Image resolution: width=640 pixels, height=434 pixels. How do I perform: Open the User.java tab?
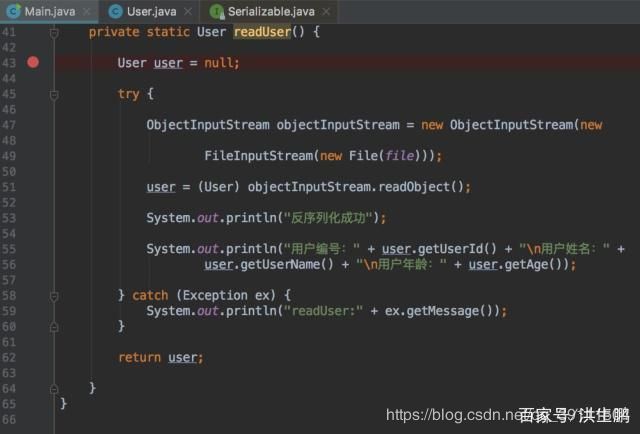(x=151, y=11)
